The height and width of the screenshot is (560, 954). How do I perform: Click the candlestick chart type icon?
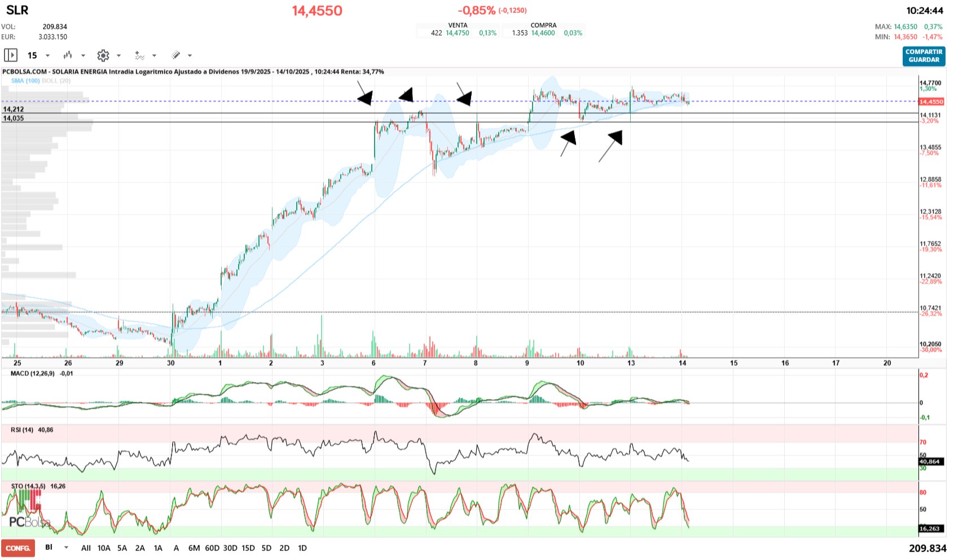coord(68,55)
